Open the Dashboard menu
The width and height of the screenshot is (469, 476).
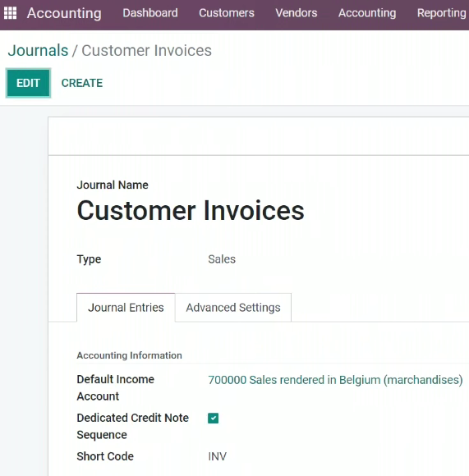pos(150,13)
